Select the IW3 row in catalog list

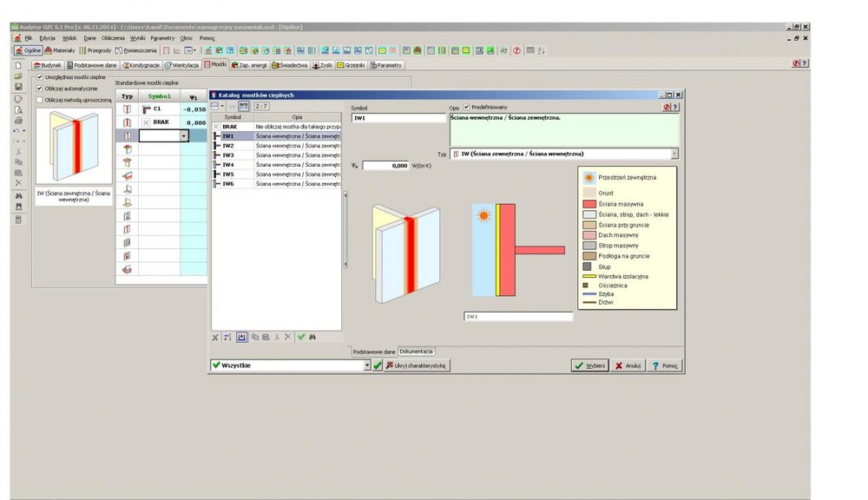[x=228, y=155]
